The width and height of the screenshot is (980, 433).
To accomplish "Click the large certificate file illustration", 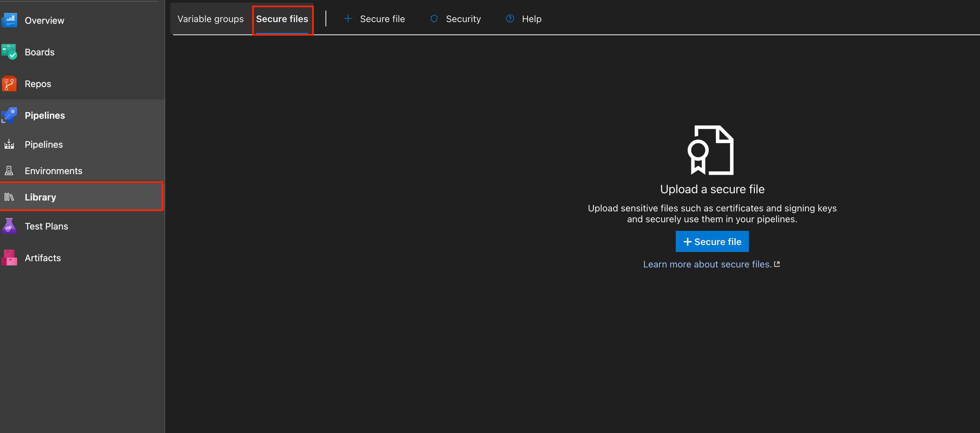I will pyautogui.click(x=711, y=150).
